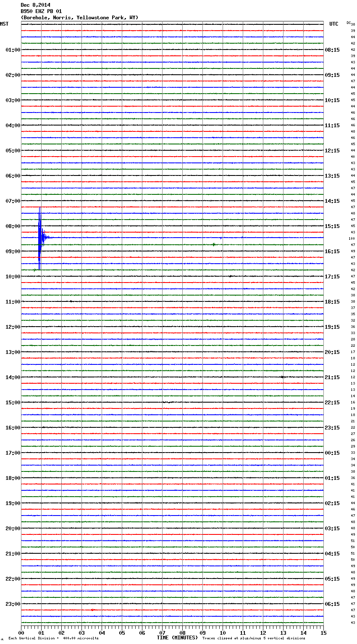This screenshot has height=644, width=357.
Task: Click the TIME (MINUTES) axis title
Action: point(177,638)
